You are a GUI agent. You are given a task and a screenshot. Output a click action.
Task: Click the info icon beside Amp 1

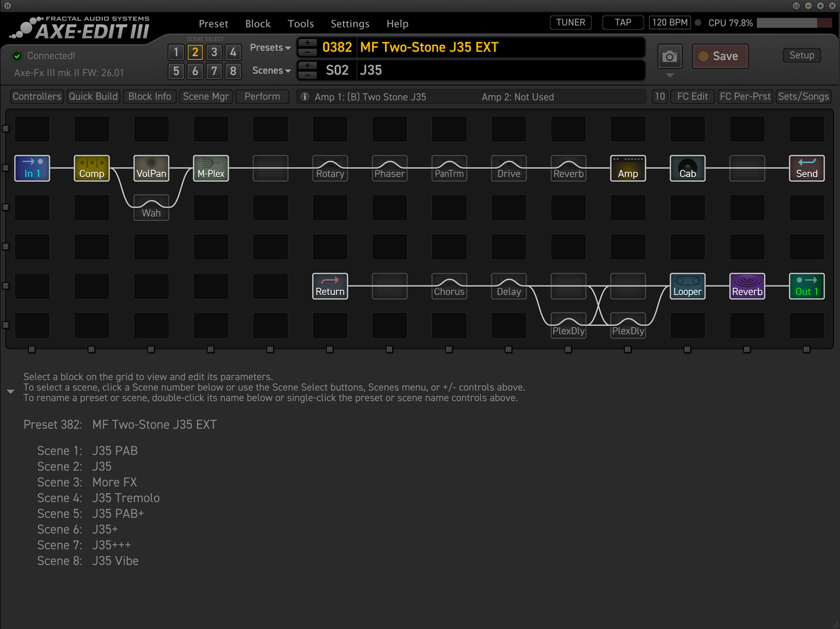click(x=305, y=97)
